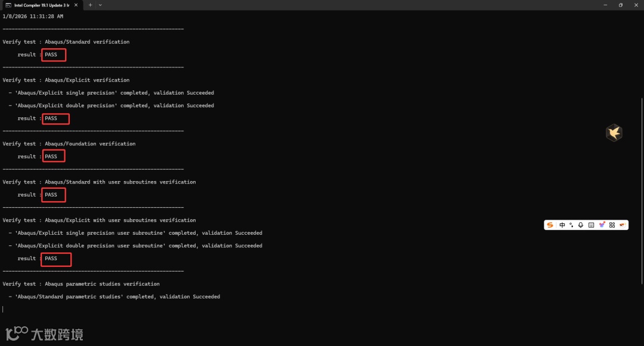Image resolution: width=644 pixels, height=346 pixels.
Task: Open the skin (shirt) icon on the IME toolbar
Action: (602, 225)
